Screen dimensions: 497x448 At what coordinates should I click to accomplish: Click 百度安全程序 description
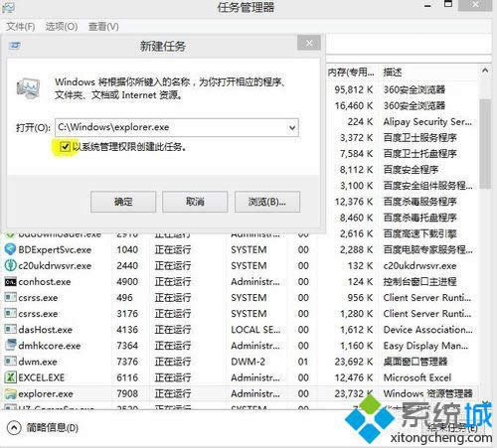click(x=411, y=170)
